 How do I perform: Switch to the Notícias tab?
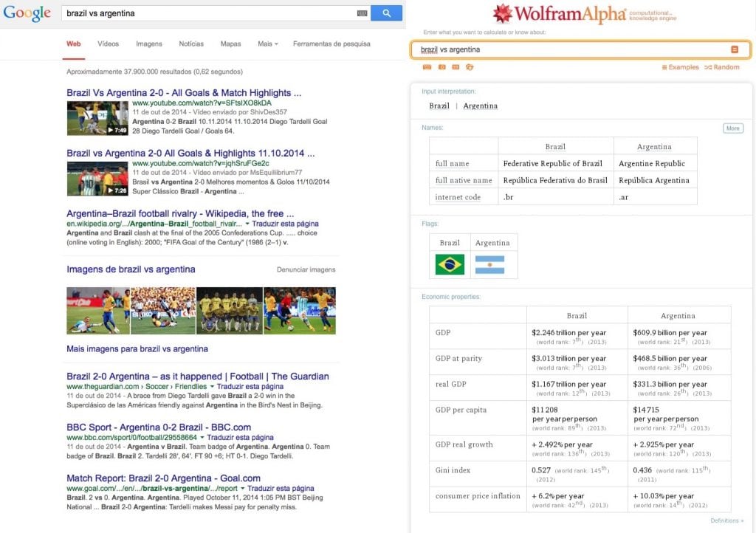pyautogui.click(x=191, y=44)
